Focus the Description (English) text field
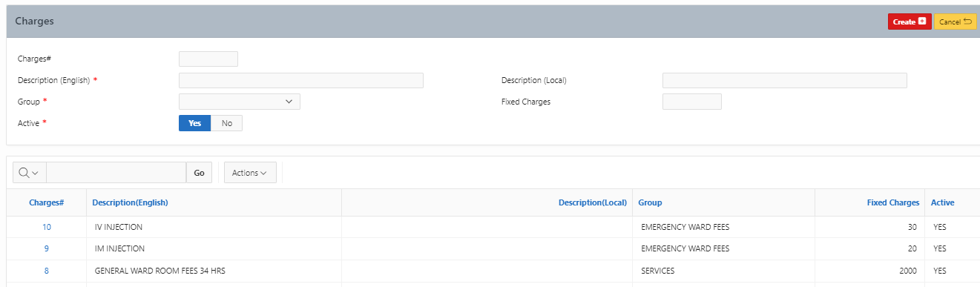The image size is (980, 287). click(x=301, y=80)
